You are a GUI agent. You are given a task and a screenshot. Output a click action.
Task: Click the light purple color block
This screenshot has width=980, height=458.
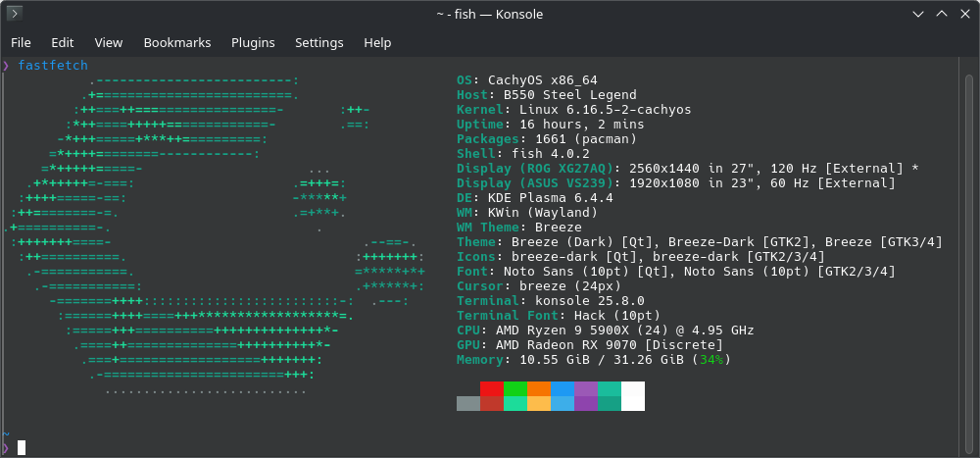pos(586,388)
